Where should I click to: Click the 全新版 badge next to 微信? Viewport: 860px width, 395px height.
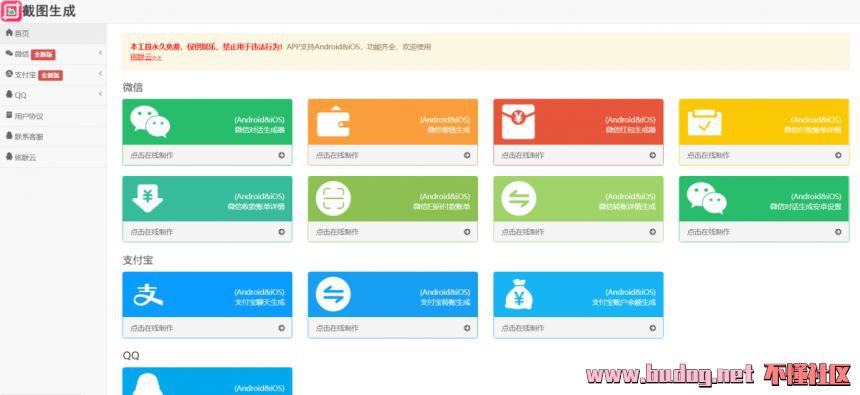click(43, 54)
